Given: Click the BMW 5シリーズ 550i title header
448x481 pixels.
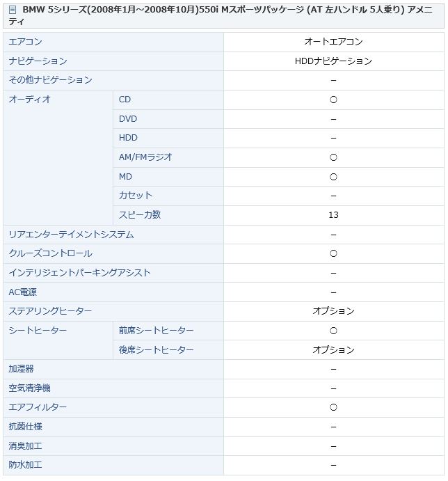Looking at the screenshot, I should coord(223,15).
